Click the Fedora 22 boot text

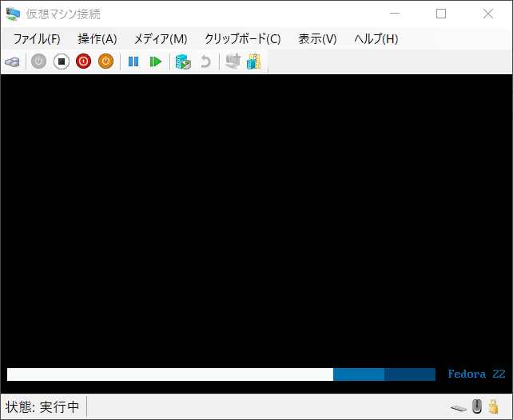[x=476, y=374]
